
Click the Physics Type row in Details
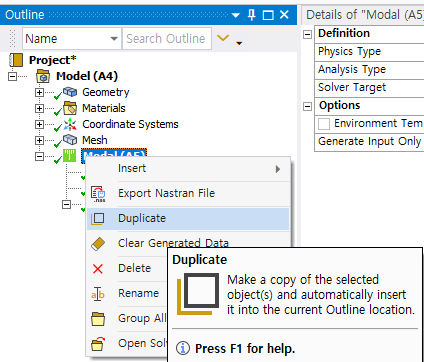pyautogui.click(x=369, y=52)
